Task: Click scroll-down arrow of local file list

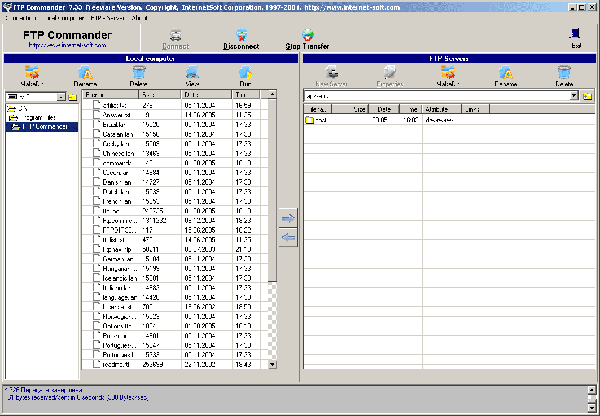Action: tap(272, 365)
